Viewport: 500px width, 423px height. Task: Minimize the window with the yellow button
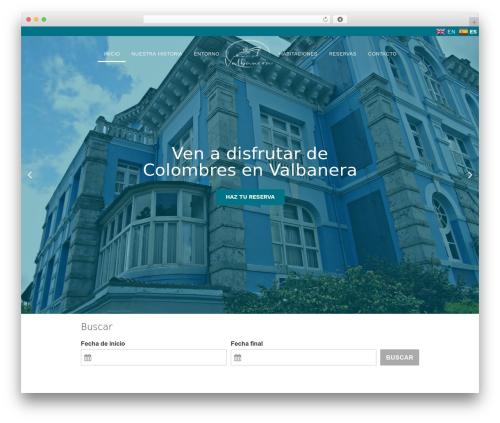36,19
